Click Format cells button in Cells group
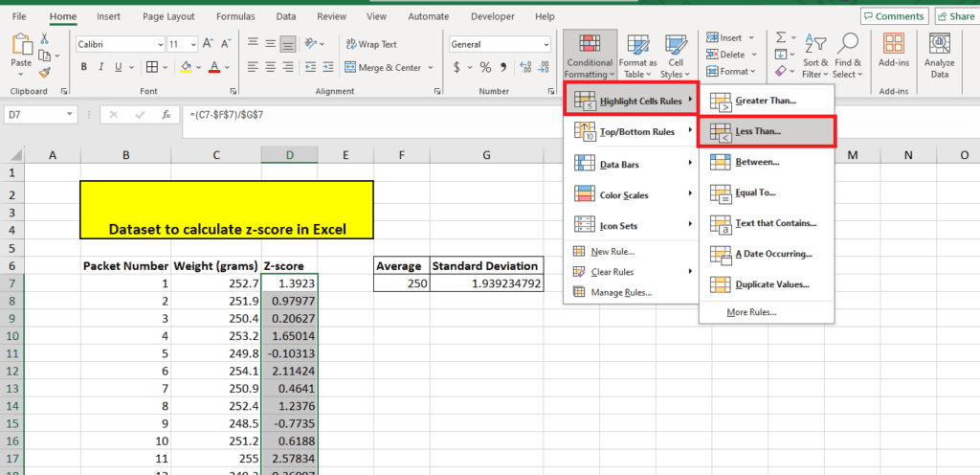This screenshot has width=980, height=475. click(x=730, y=72)
